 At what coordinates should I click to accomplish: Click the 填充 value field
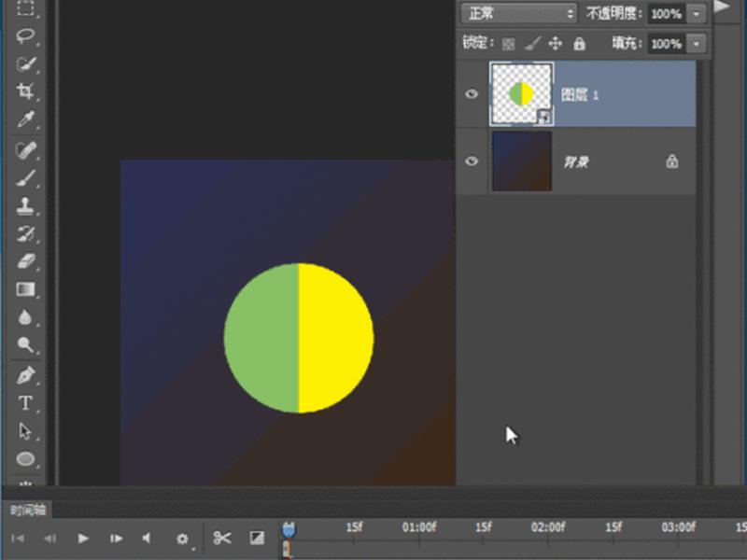pyautogui.click(x=667, y=44)
